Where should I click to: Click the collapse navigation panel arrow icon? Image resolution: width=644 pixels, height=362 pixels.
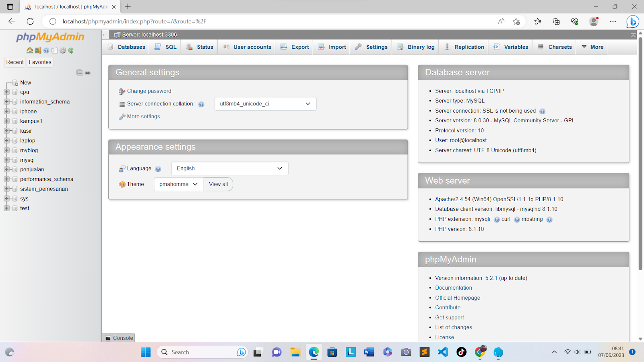click(x=105, y=35)
